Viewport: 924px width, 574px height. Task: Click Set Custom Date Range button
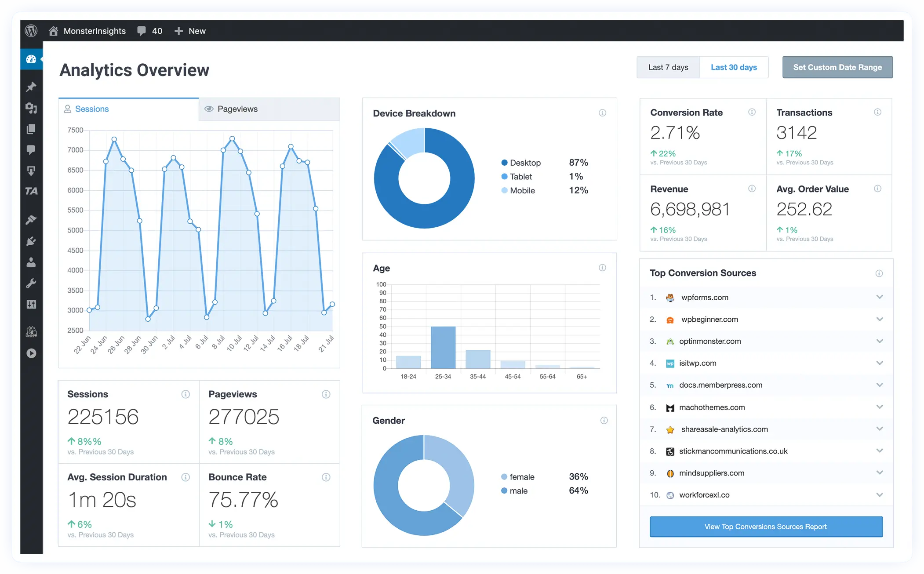837,66
